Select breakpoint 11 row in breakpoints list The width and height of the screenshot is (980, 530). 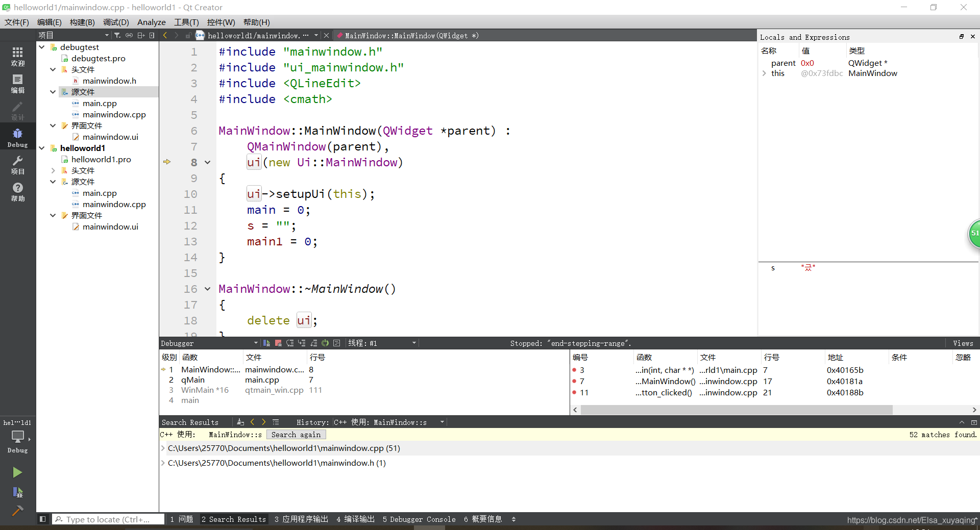(x=774, y=392)
